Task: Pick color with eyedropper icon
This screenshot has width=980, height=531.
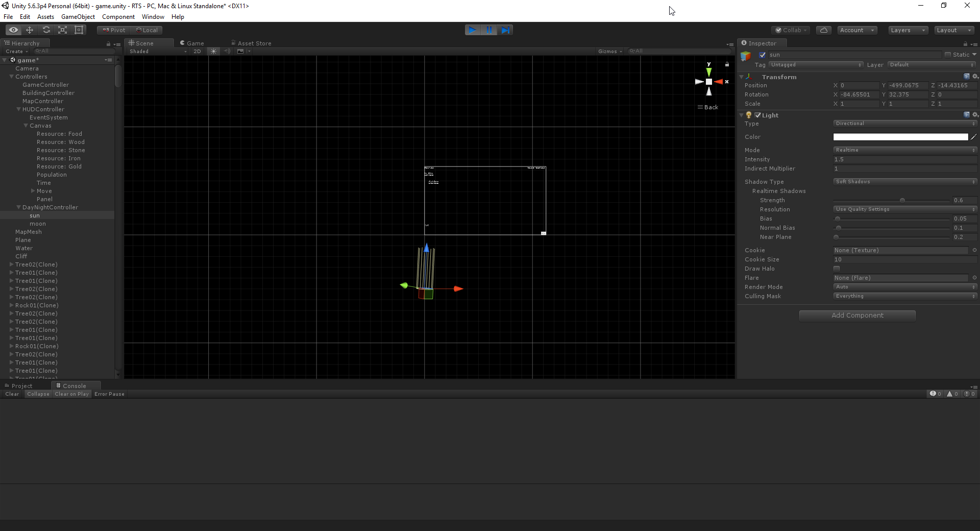Action: coord(974,137)
